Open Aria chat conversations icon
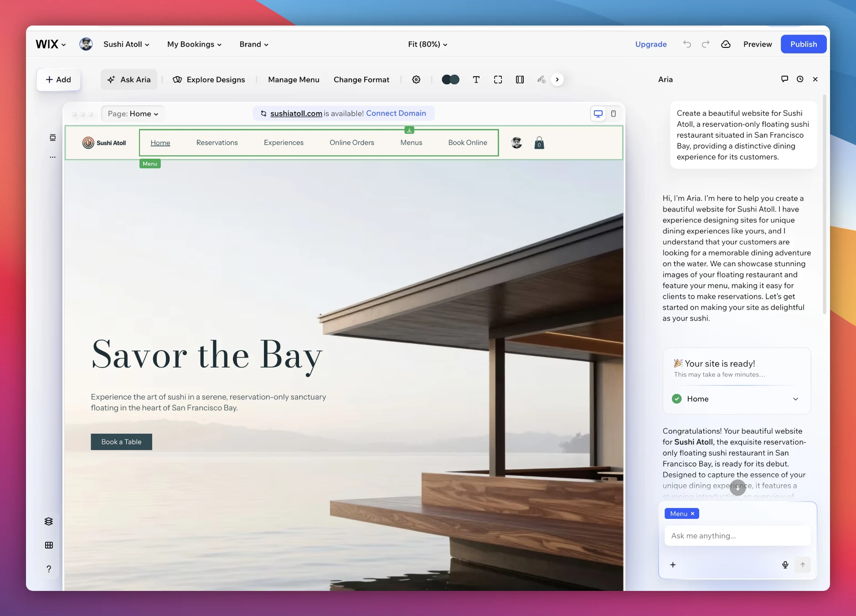Viewport: 856px width, 616px height. coord(784,79)
